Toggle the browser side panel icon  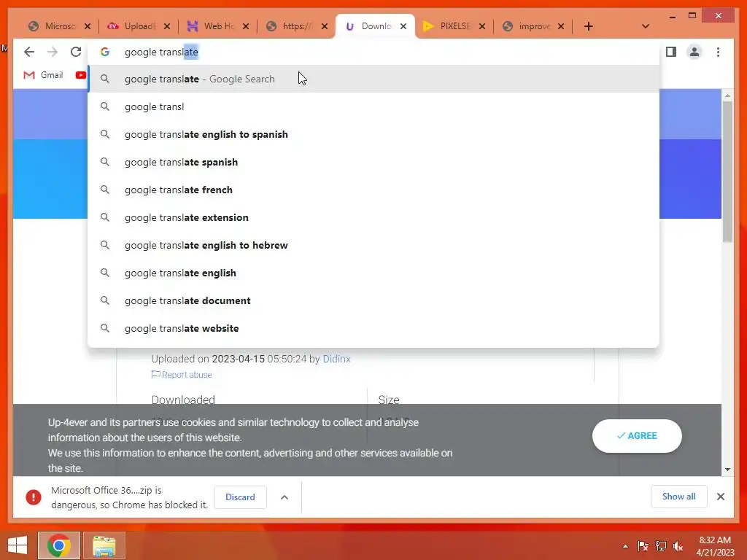click(671, 52)
